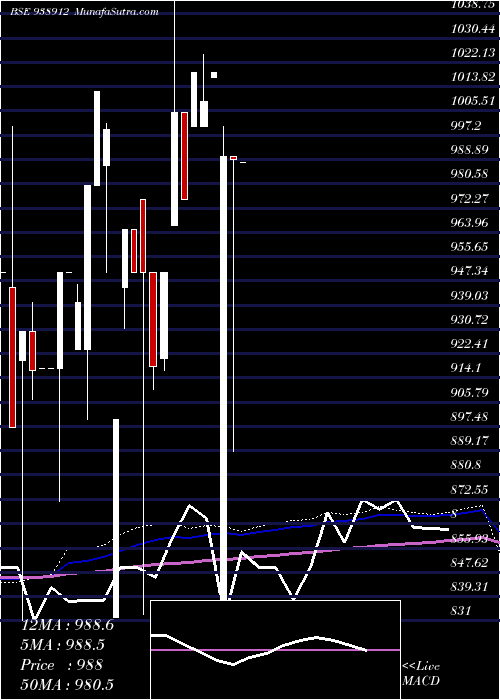Select the 930.72 price axis label
Screen dimensions: 500x700
(470, 320)
